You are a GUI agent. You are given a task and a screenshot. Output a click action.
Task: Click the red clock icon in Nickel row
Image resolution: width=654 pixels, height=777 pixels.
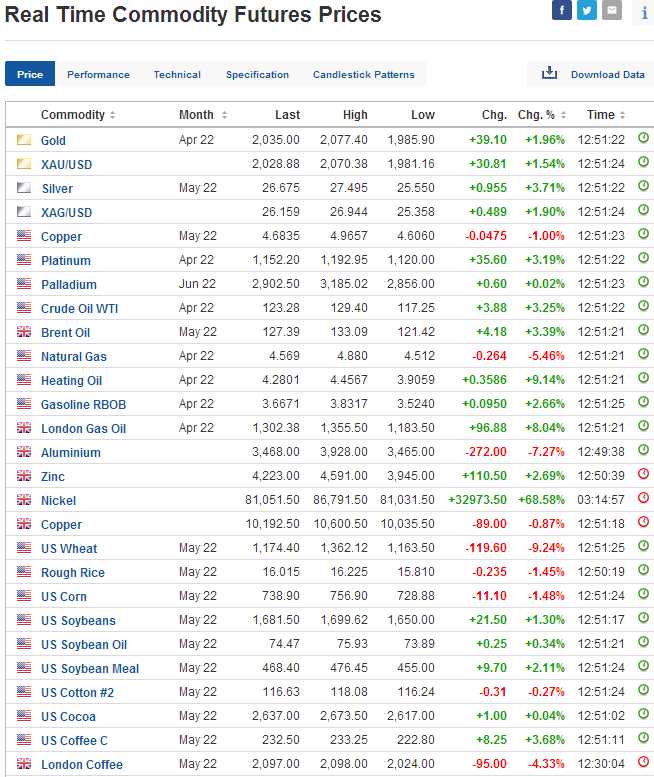pos(643,500)
